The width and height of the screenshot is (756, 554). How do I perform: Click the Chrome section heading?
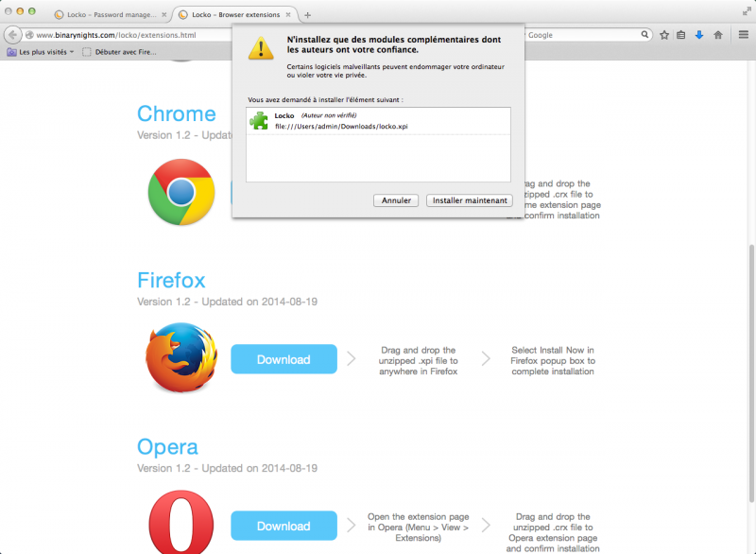click(x=177, y=113)
